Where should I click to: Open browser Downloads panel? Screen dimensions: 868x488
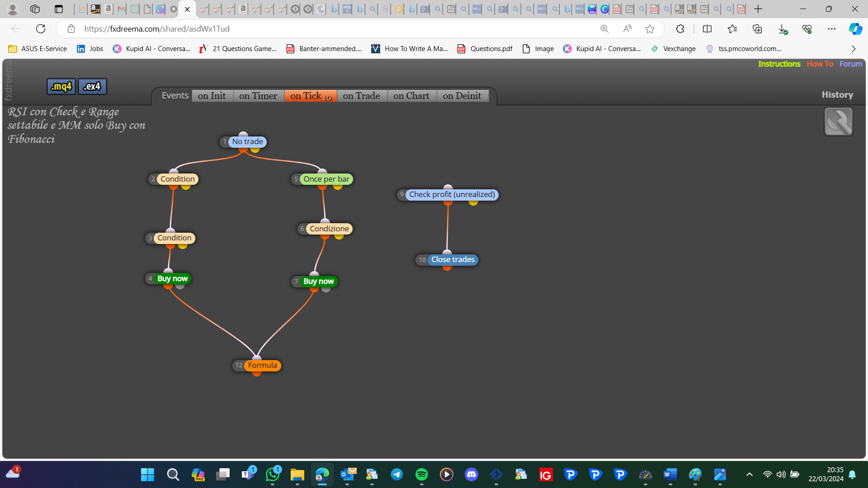pos(783,29)
